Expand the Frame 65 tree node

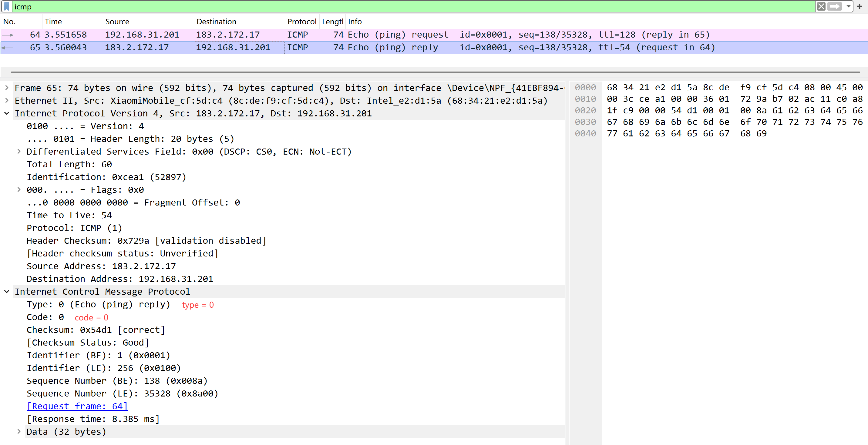(6, 88)
